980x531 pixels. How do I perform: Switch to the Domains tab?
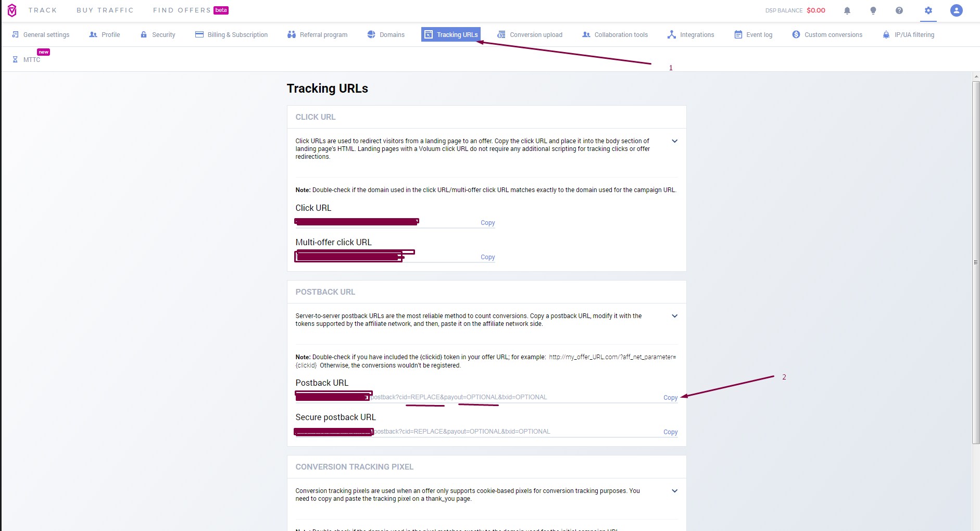point(386,34)
